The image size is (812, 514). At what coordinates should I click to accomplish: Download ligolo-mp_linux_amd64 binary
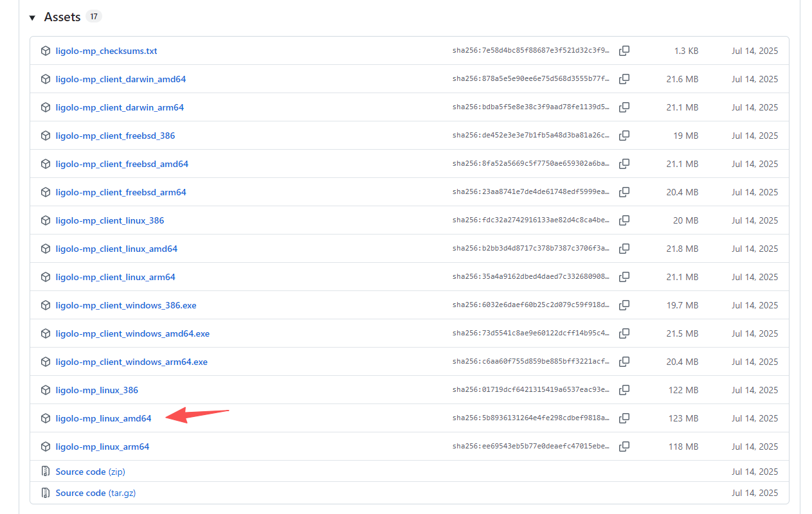tap(104, 418)
